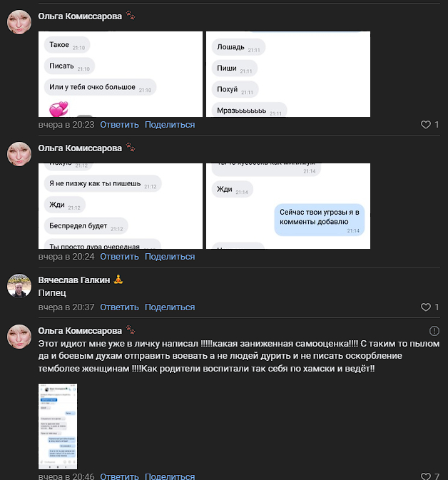This screenshot has width=448, height=480.
Task: Share Вячеслав Галкин's comment
Action: [170, 307]
